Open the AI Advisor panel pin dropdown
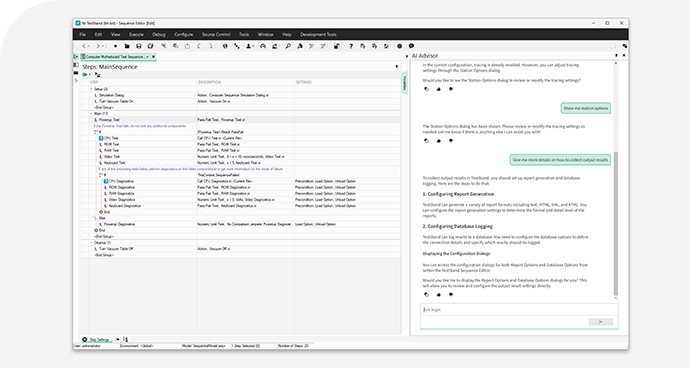Viewport: 690px width, 368px height. [x=616, y=55]
